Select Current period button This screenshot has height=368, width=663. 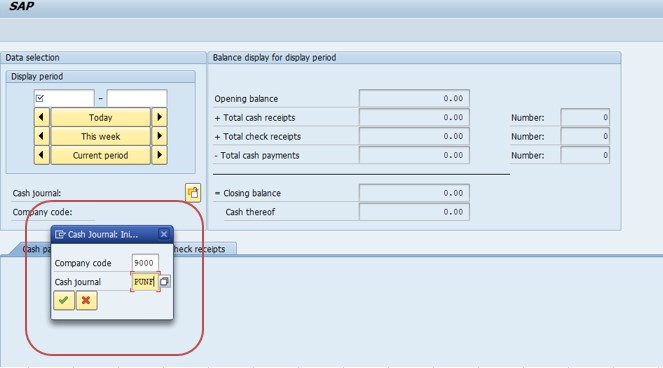point(101,155)
